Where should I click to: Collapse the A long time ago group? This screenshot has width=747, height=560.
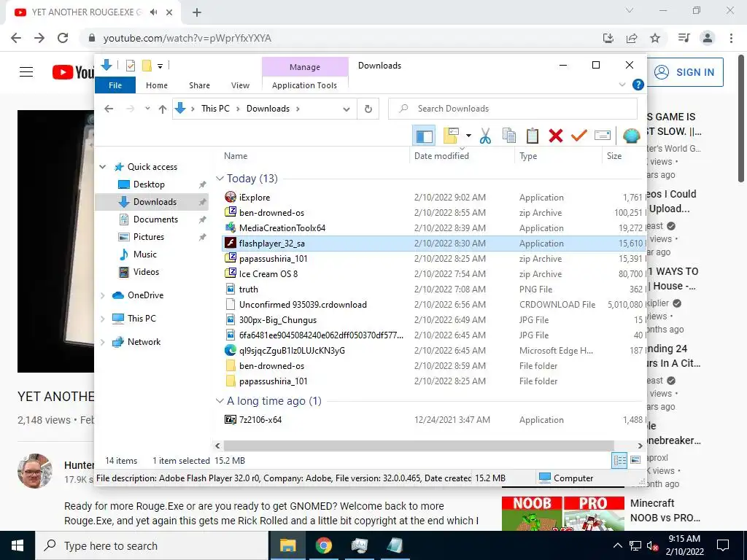[x=220, y=401]
